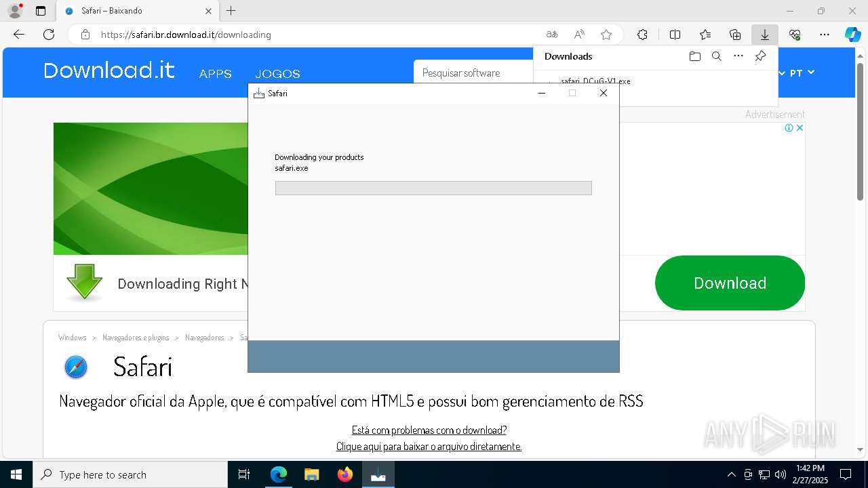Open Windows breadcrumb link

(x=73, y=338)
